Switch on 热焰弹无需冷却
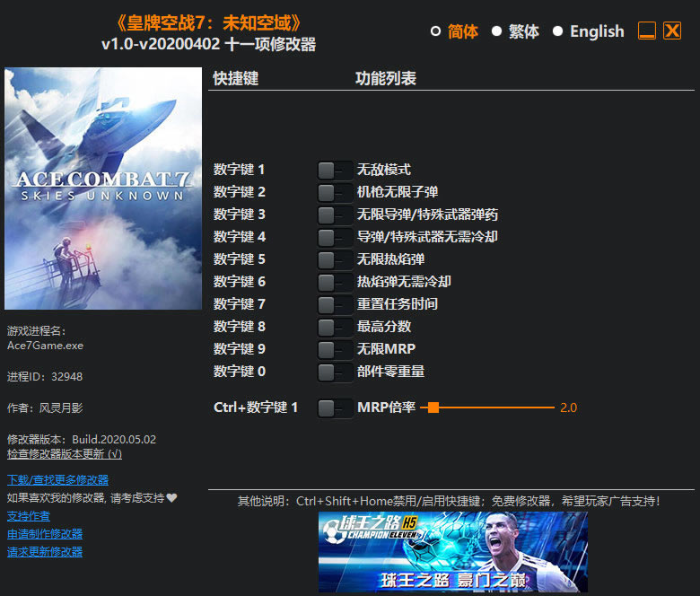The width and height of the screenshot is (700, 596). pyautogui.click(x=335, y=282)
